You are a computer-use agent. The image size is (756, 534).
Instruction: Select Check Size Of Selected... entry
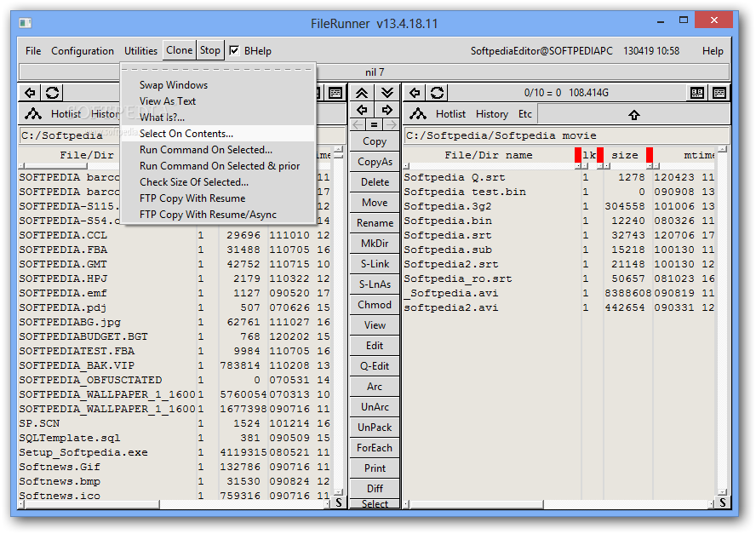click(x=218, y=182)
